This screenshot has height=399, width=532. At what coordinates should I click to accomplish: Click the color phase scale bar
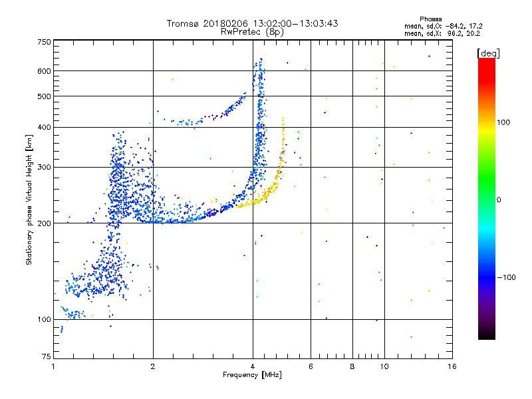pos(487,199)
